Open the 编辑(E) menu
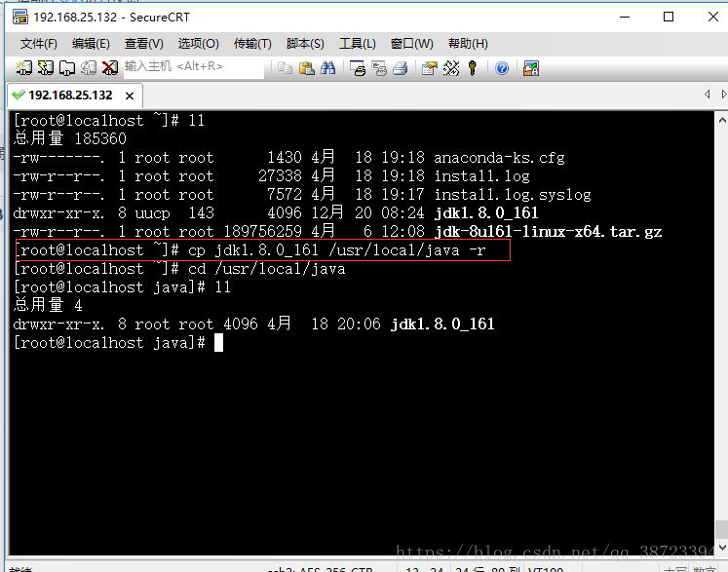The height and width of the screenshot is (572, 728). tap(91, 44)
